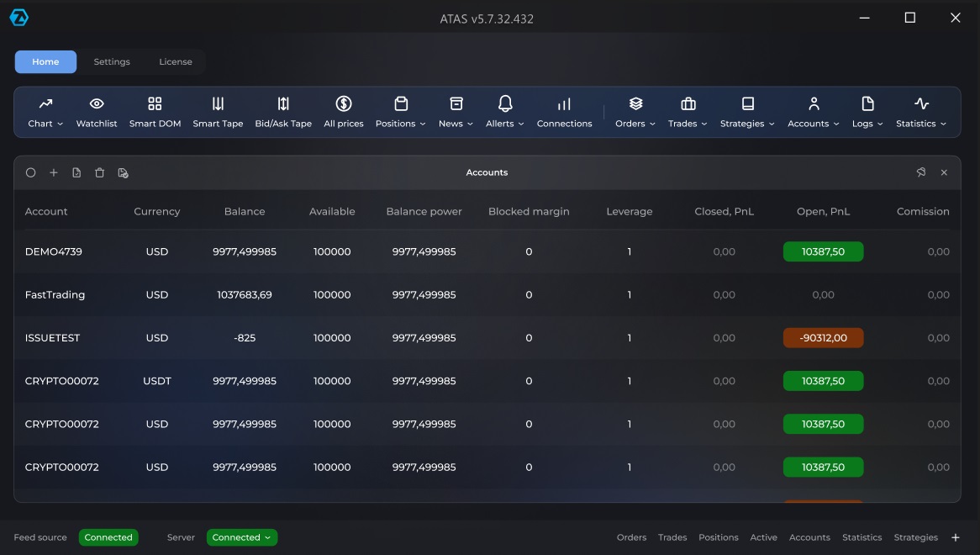Screen dimensions: 980x555
Task: Click the plus icon in Accounts panel
Action: [54, 172]
